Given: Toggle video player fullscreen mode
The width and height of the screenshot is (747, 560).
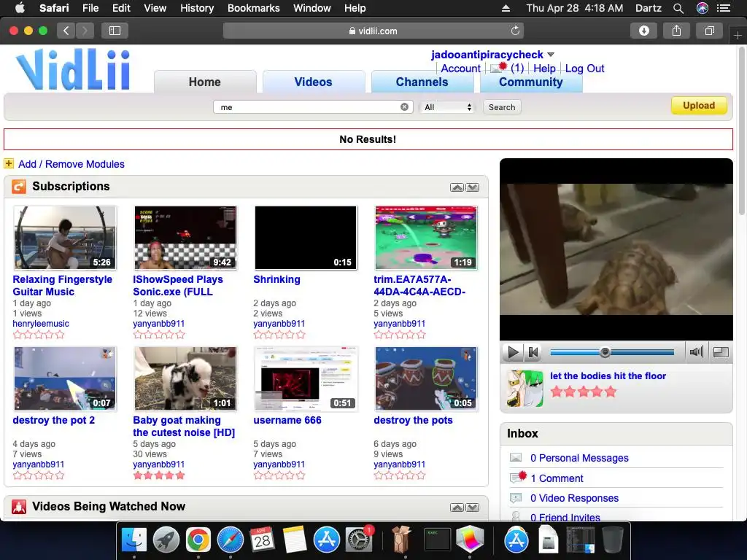Looking at the screenshot, I should pyautogui.click(x=720, y=352).
